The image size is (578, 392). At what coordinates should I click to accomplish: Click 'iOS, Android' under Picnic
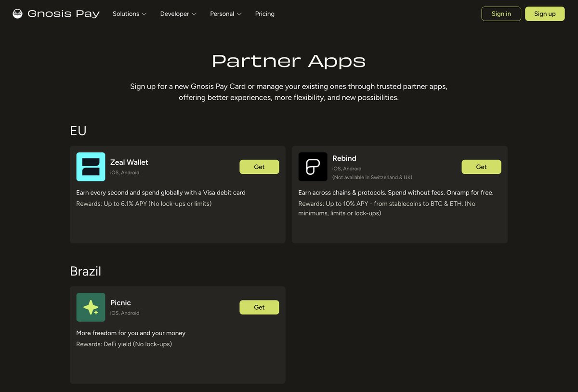click(x=125, y=313)
